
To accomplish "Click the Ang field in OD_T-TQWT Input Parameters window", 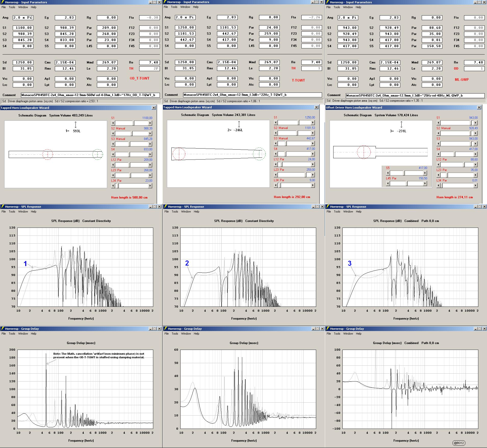I will pos(23,18).
